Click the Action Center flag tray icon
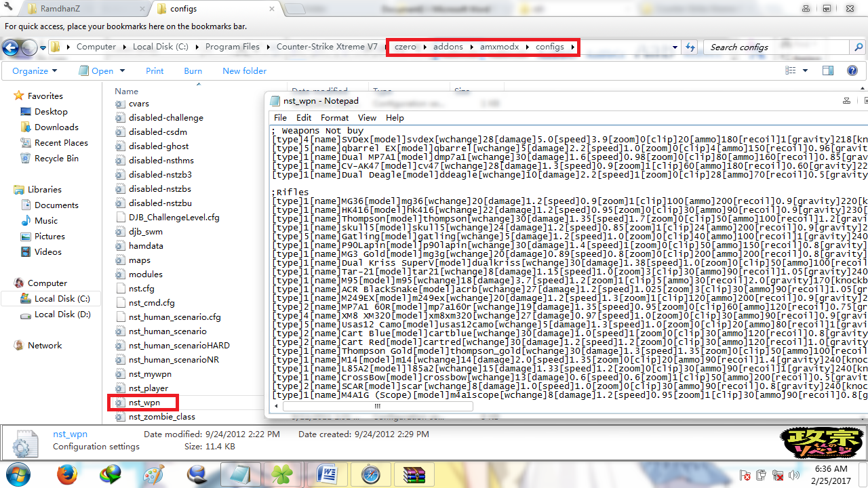 pos(745,475)
